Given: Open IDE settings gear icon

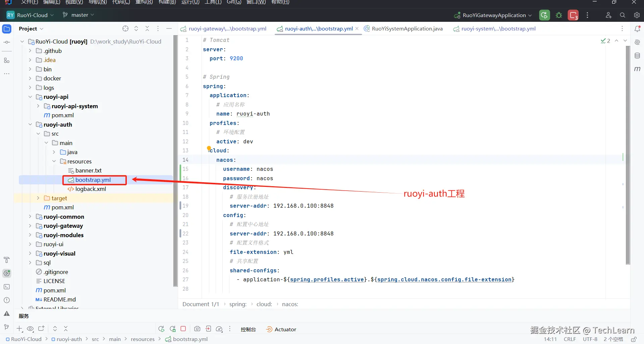Looking at the screenshot, I should click(637, 15).
